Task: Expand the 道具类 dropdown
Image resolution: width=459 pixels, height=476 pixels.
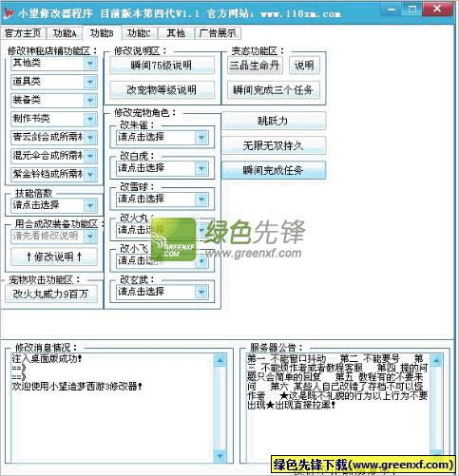Action: 90,82
